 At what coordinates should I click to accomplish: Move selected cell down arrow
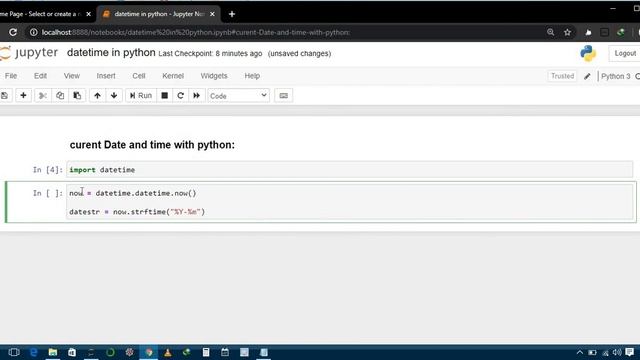(114, 96)
